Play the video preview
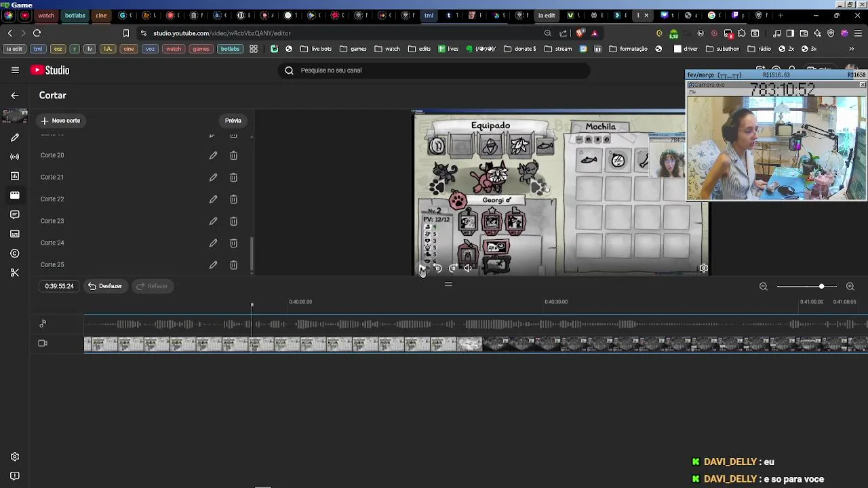 tap(422, 268)
